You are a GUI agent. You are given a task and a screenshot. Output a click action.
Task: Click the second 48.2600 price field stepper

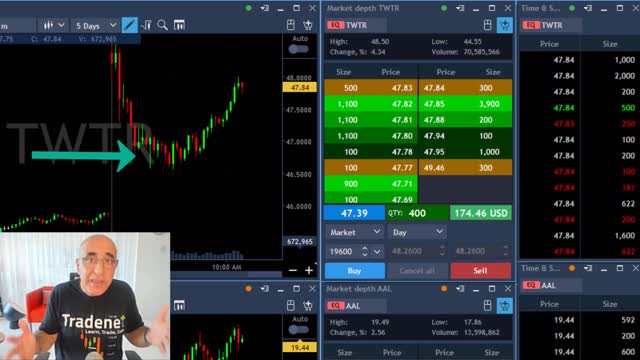pyautogui.click(x=506, y=251)
